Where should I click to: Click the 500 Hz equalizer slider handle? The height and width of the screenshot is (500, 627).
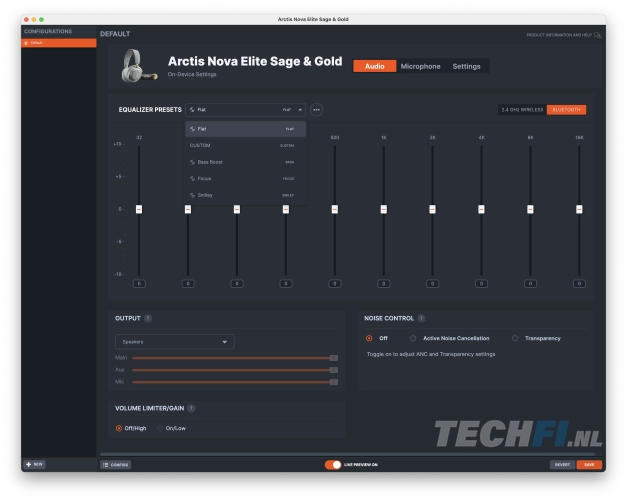tap(335, 209)
